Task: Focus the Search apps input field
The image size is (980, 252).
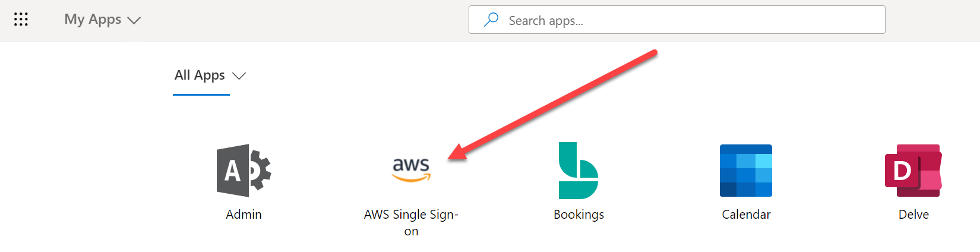Action: (x=677, y=20)
